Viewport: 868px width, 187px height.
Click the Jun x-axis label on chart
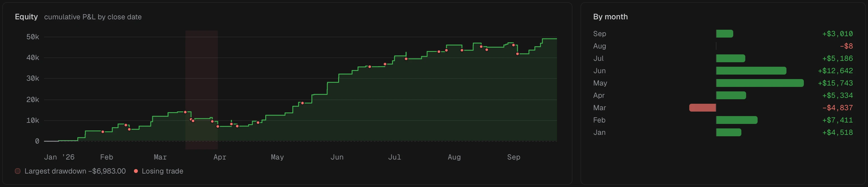(x=337, y=157)
